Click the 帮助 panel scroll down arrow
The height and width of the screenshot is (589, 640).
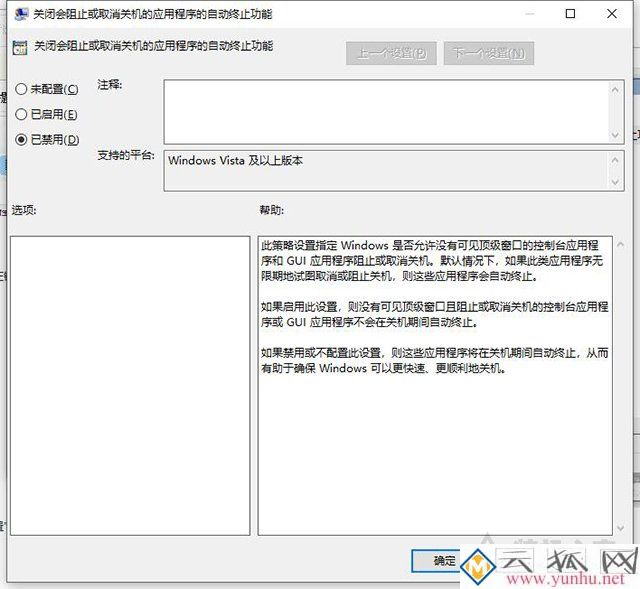[x=620, y=528]
